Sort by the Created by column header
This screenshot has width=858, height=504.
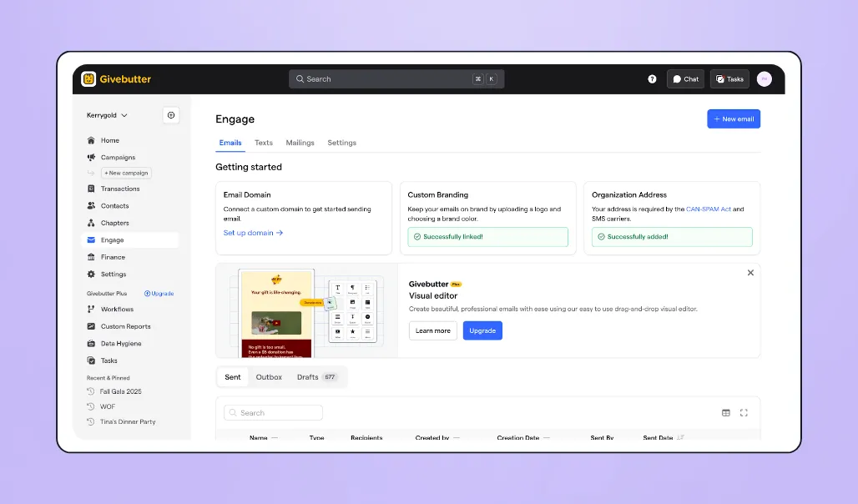coord(437,438)
